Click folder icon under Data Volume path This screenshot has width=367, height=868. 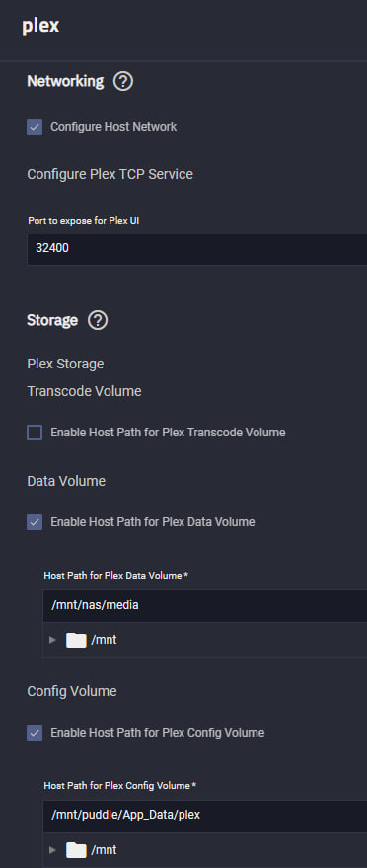click(x=76, y=640)
